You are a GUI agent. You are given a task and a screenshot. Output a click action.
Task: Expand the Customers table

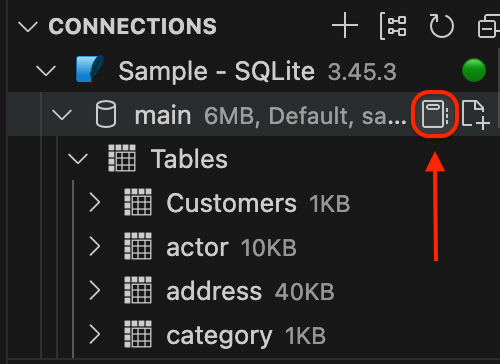[x=95, y=203]
